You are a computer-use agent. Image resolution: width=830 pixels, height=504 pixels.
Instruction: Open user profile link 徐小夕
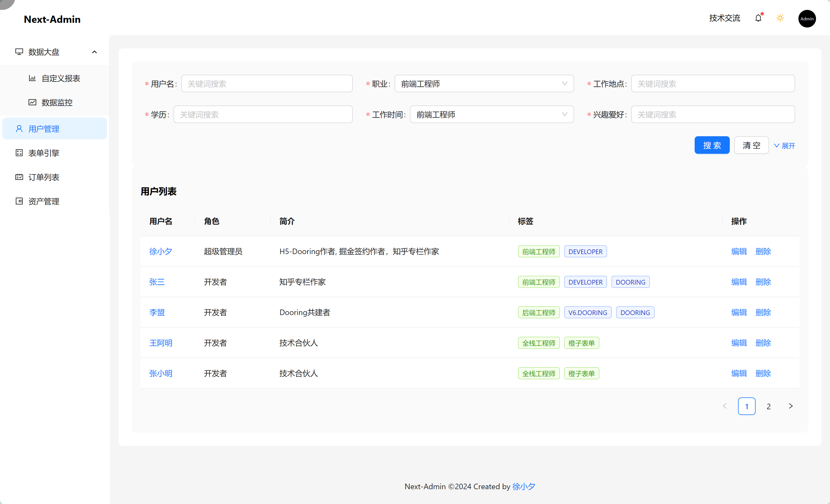pos(161,251)
